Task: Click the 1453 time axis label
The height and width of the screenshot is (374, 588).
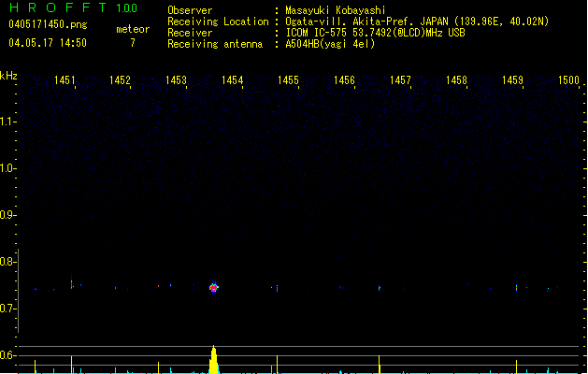Action: pos(177,79)
